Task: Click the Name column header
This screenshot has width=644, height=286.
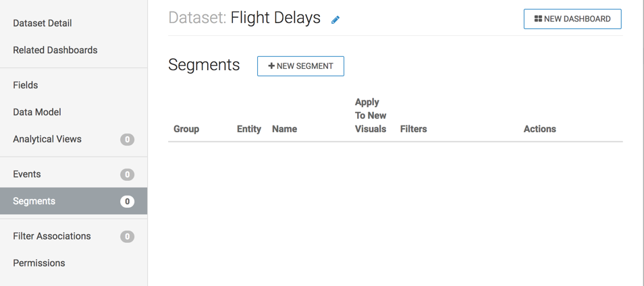Action: [x=284, y=129]
